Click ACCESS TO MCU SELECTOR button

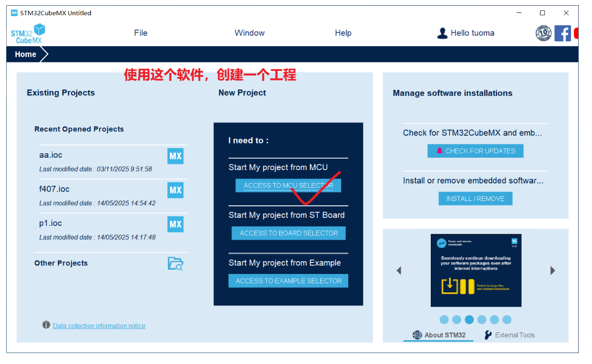(x=289, y=186)
